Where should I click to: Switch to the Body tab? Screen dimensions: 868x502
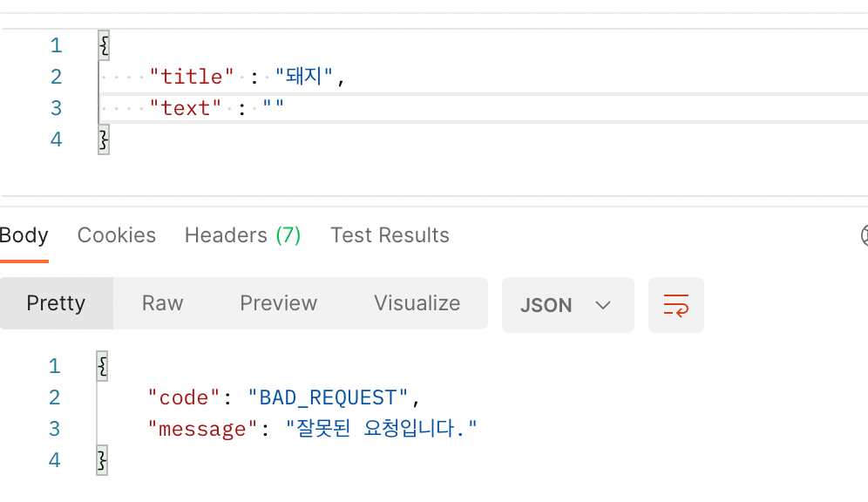(24, 236)
